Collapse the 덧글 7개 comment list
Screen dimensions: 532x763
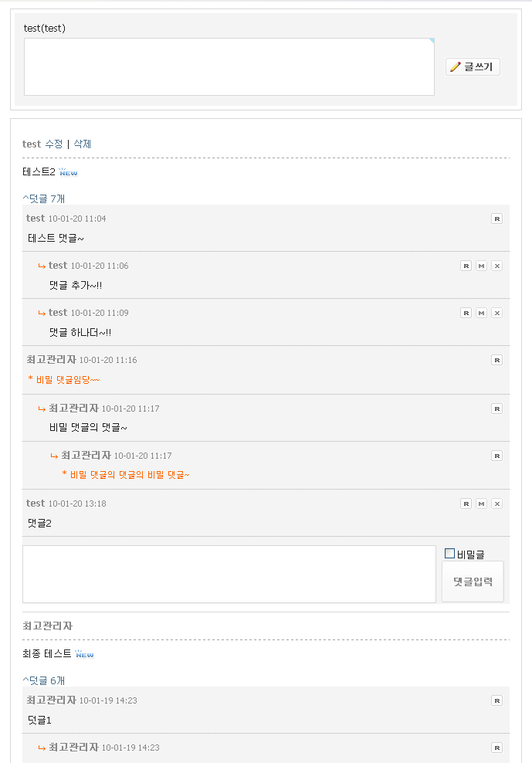pyautogui.click(x=43, y=198)
